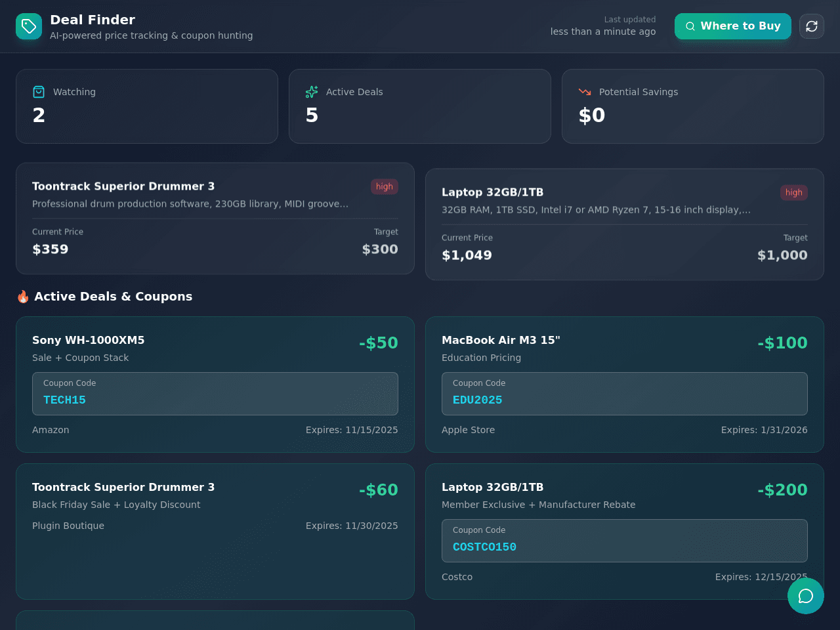Click the Plugin Boutique store name
This screenshot has height=630, width=840.
(68, 526)
